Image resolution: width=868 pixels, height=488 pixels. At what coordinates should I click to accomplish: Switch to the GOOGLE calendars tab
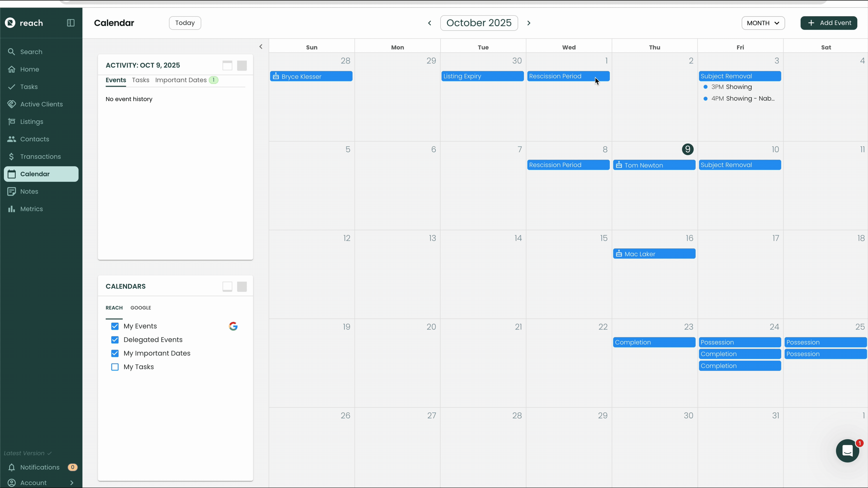pyautogui.click(x=141, y=308)
